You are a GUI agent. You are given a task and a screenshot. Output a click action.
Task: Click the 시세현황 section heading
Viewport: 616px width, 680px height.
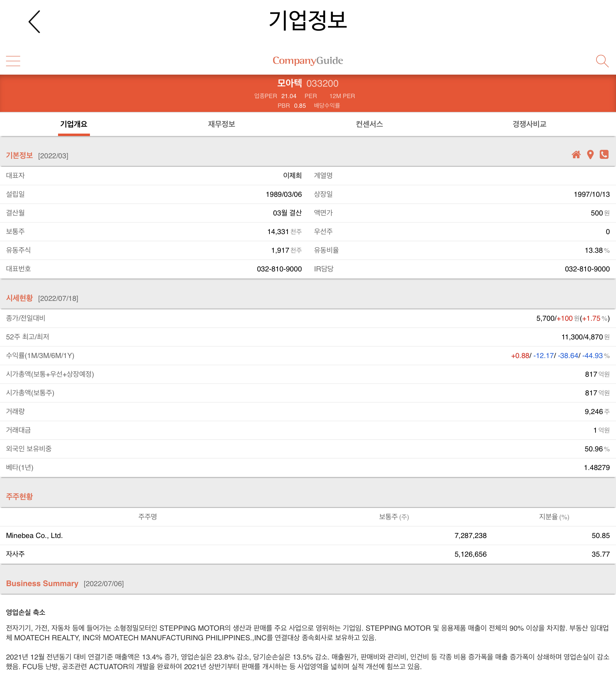click(19, 298)
